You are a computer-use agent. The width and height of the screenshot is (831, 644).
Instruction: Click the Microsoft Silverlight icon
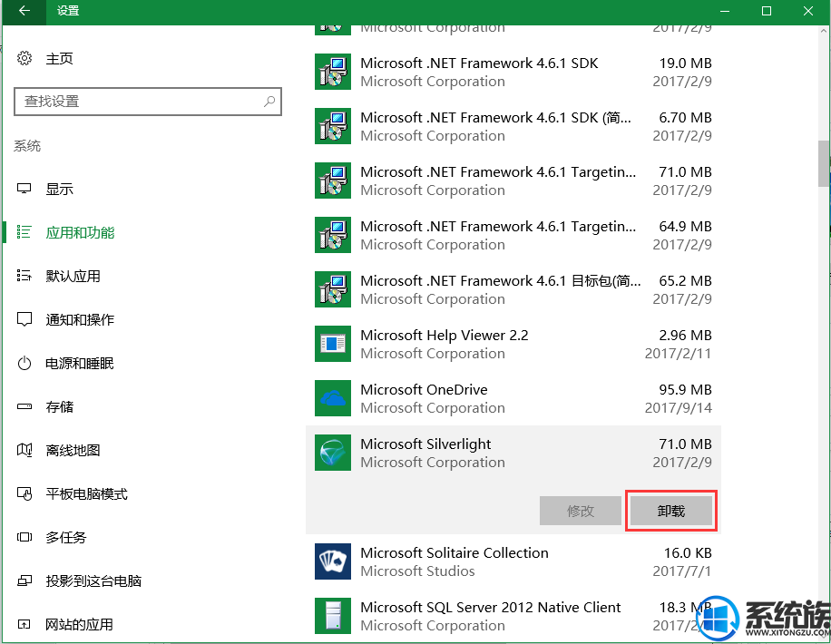coord(333,453)
